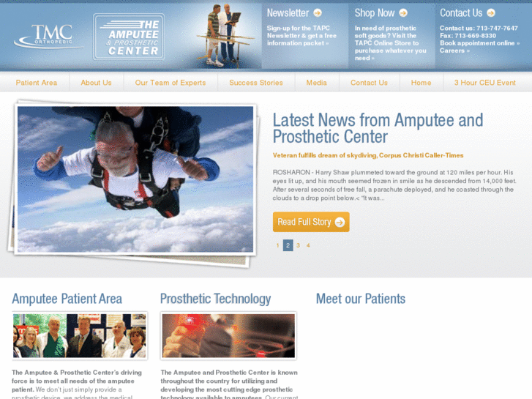Open the skydiving veteran article headline link

coord(368,155)
